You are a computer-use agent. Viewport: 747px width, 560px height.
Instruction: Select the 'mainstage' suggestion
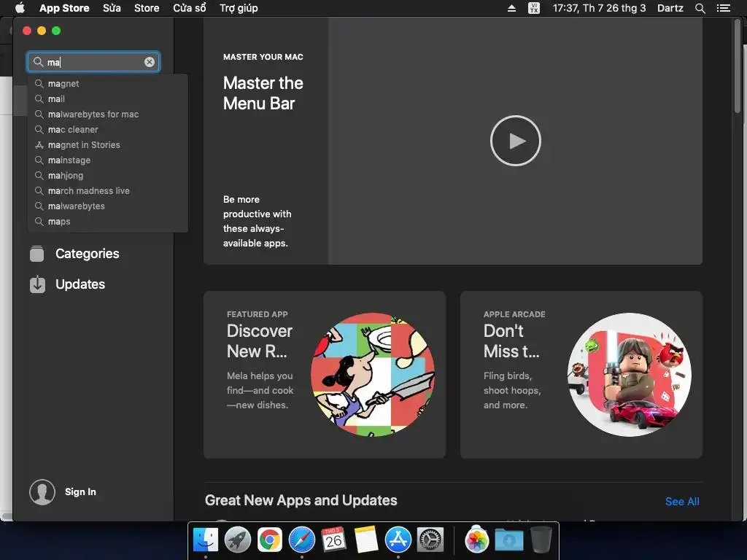tap(108, 160)
